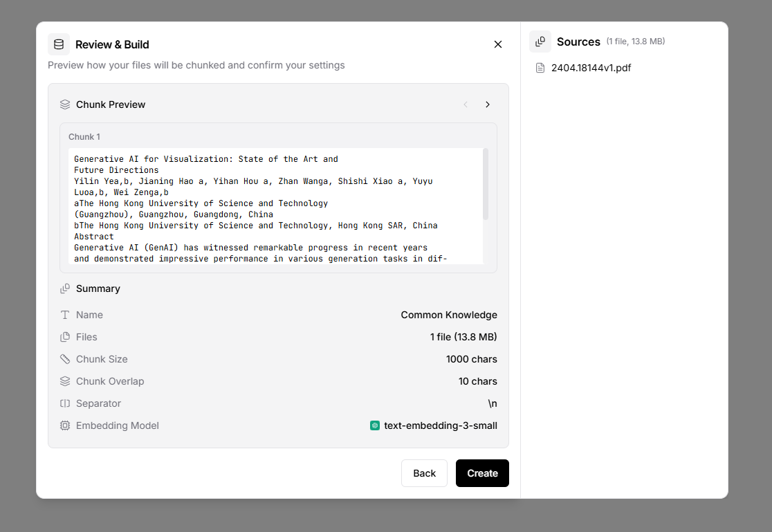Click the OpenAI logo beside text-embedding-3-small

pos(375,425)
